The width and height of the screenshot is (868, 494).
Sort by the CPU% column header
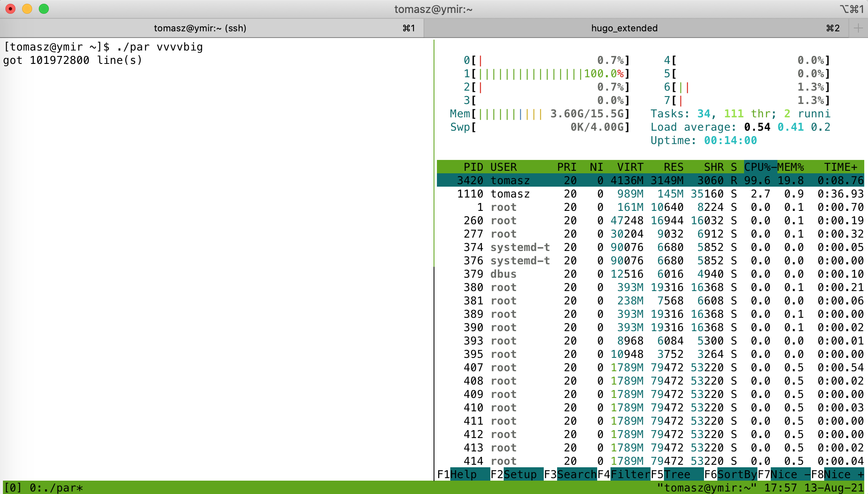coord(757,167)
